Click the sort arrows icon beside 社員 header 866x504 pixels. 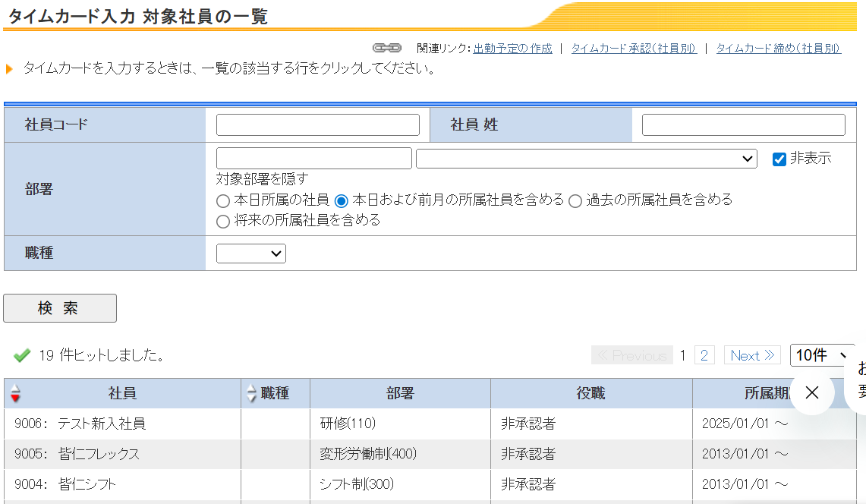[x=15, y=394]
